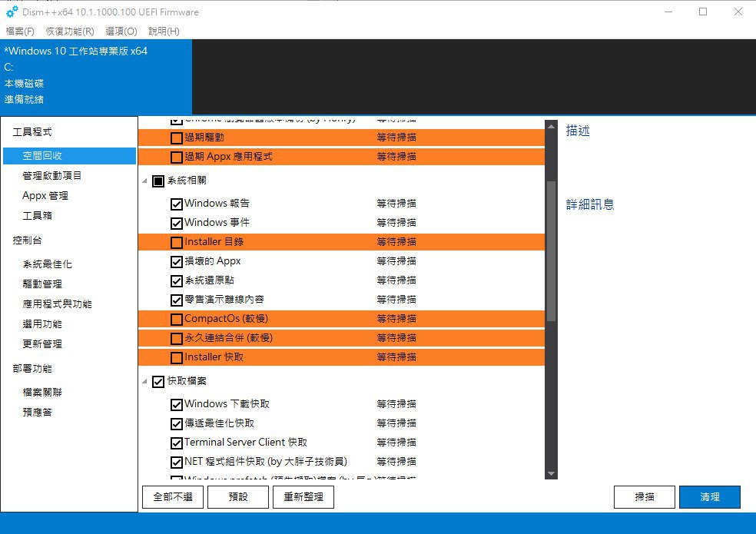Screen dimensions: 756x534
Task: Open 預應答 in the sidebar
Action: (37, 412)
